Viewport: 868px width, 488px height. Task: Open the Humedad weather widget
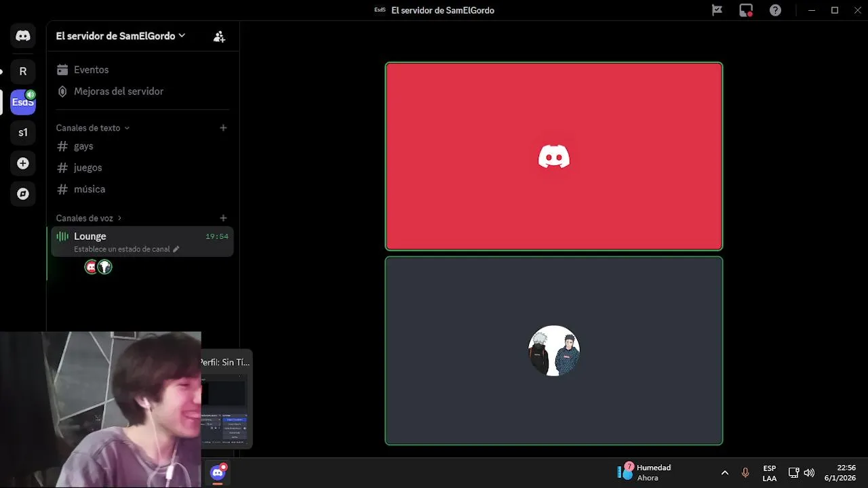coord(644,472)
